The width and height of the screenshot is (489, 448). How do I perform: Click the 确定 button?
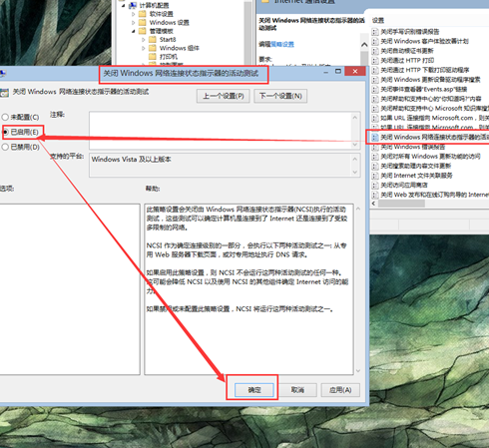click(x=254, y=390)
